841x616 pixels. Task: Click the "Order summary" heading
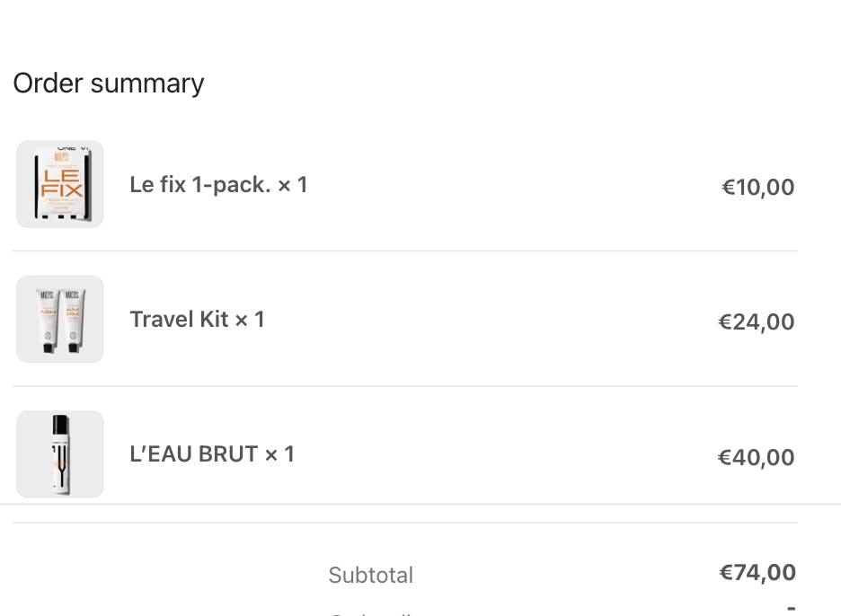(109, 84)
